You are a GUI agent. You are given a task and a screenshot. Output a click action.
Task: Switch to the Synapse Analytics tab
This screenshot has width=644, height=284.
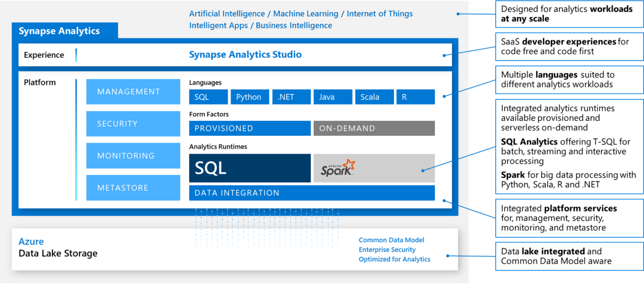click(x=59, y=30)
